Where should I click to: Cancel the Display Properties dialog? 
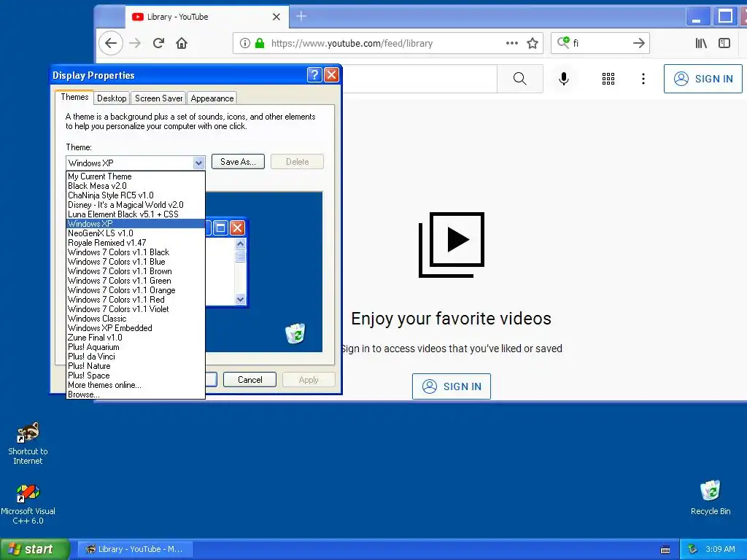point(249,379)
